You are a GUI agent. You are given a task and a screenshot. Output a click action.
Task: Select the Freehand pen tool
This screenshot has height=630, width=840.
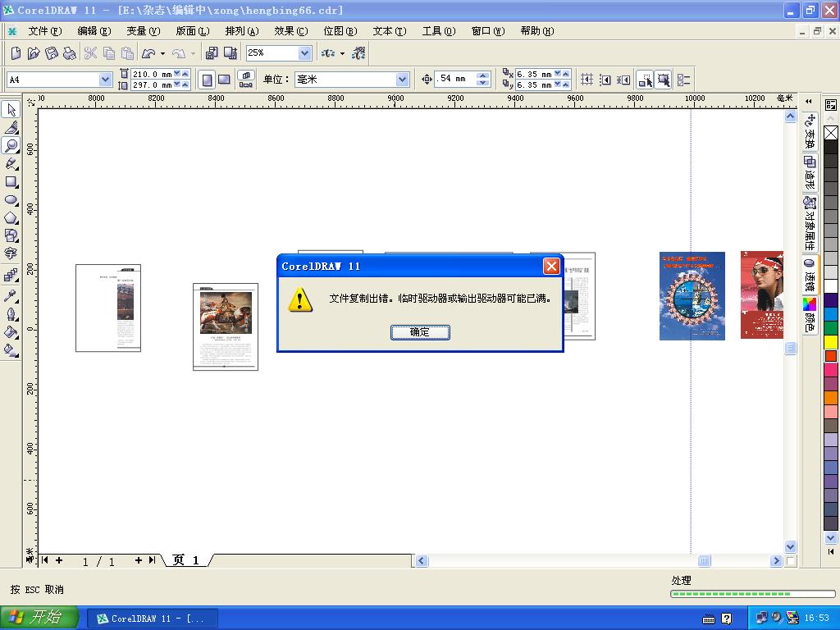click(x=11, y=163)
